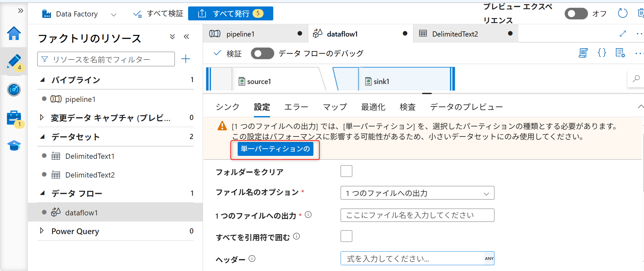Open the 最適化 tab
The height and width of the screenshot is (271, 644).
coord(373,107)
